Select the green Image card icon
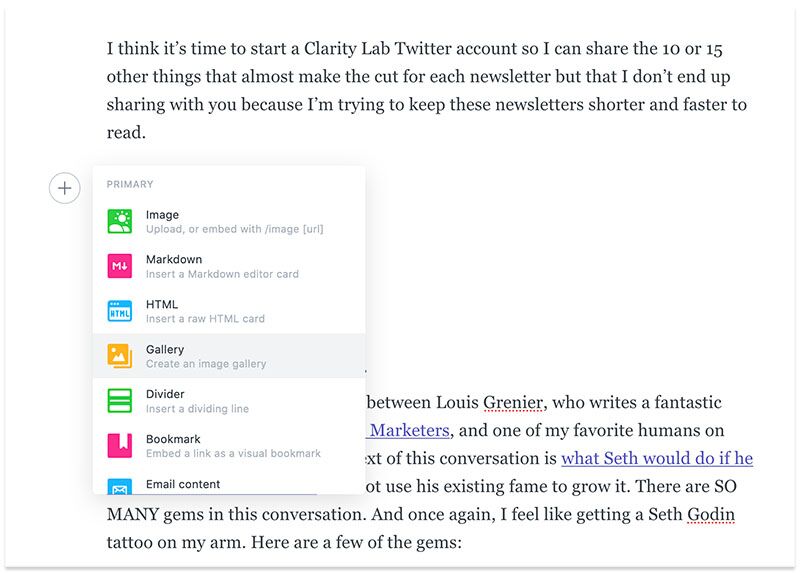 (119, 221)
